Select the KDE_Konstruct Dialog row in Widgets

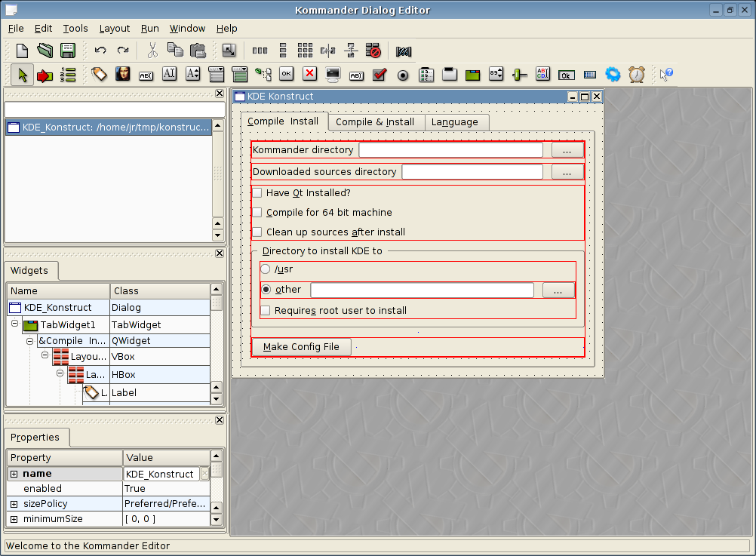109,307
